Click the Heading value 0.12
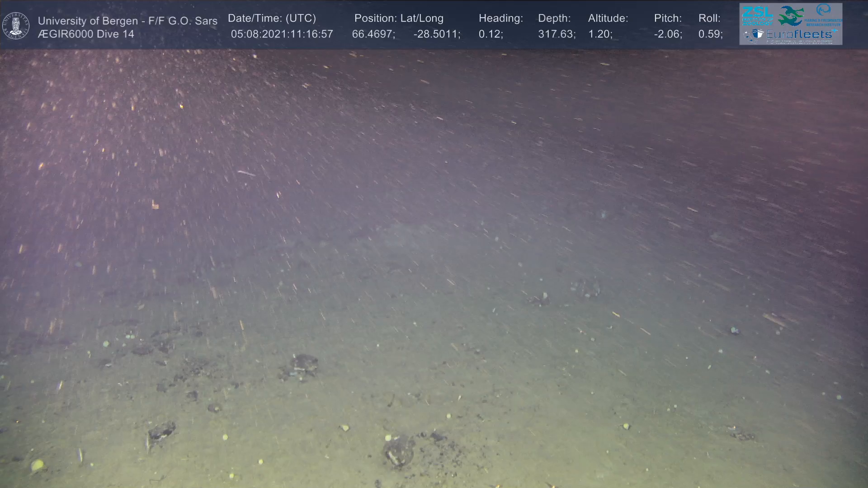Image resolution: width=868 pixels, height=488 pixels. 491,34
